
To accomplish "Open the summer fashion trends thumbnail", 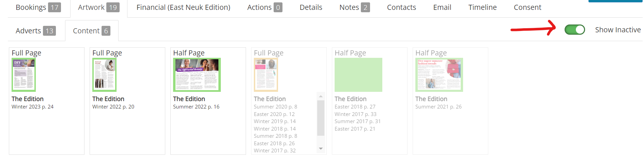I will 439,75.
